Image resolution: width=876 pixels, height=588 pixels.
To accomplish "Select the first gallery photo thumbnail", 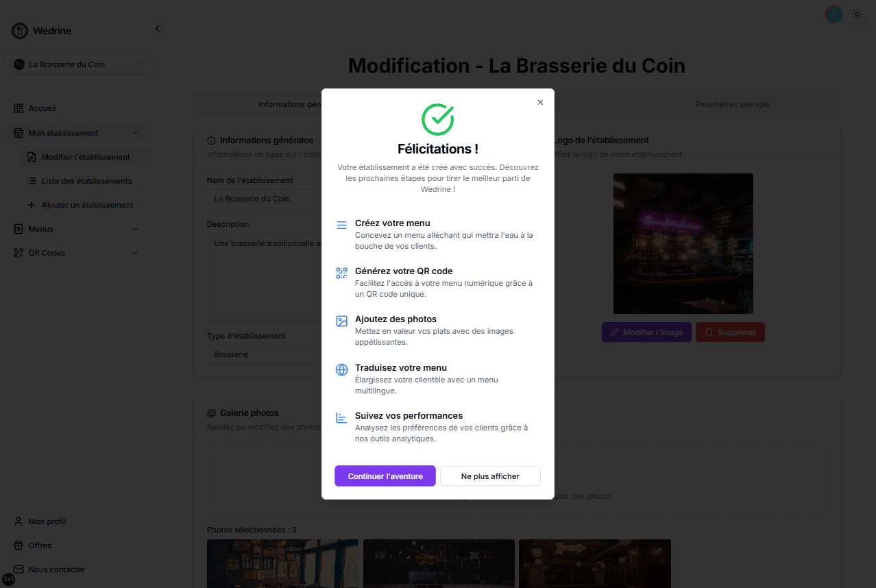I will tap(282, 563).
